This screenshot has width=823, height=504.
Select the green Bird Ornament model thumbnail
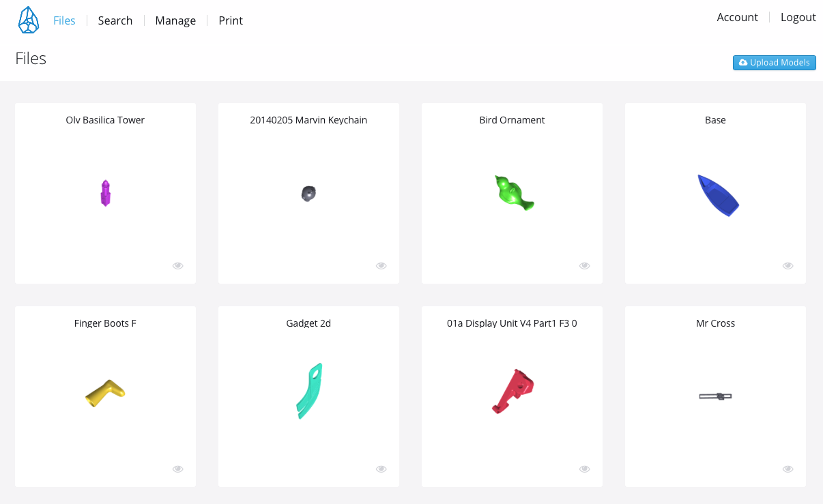(x=513, y=193)
